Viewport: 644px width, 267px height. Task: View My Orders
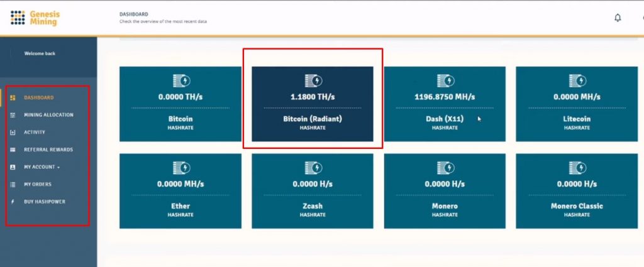tap(38, 185)
